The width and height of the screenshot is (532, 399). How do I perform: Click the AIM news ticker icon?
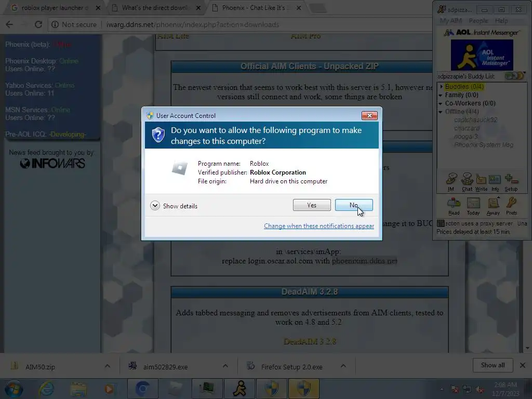click(441, 223)
